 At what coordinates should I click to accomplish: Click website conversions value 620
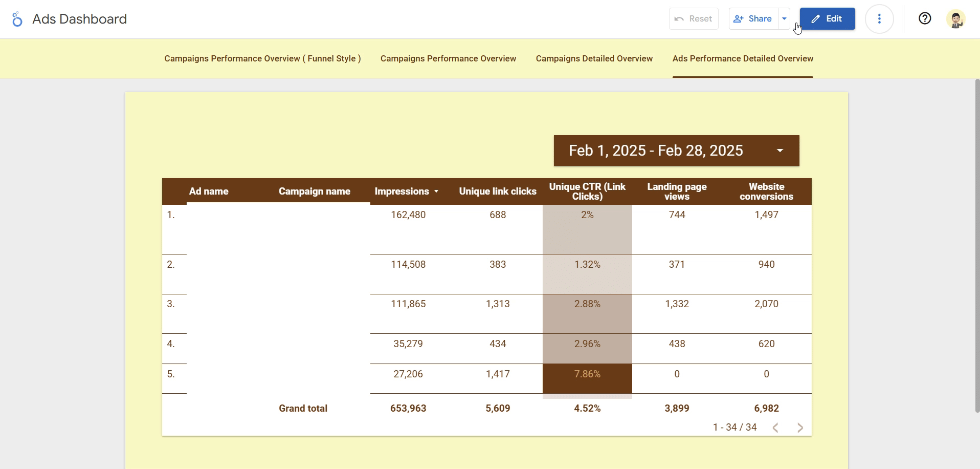(x=766, y=344)
